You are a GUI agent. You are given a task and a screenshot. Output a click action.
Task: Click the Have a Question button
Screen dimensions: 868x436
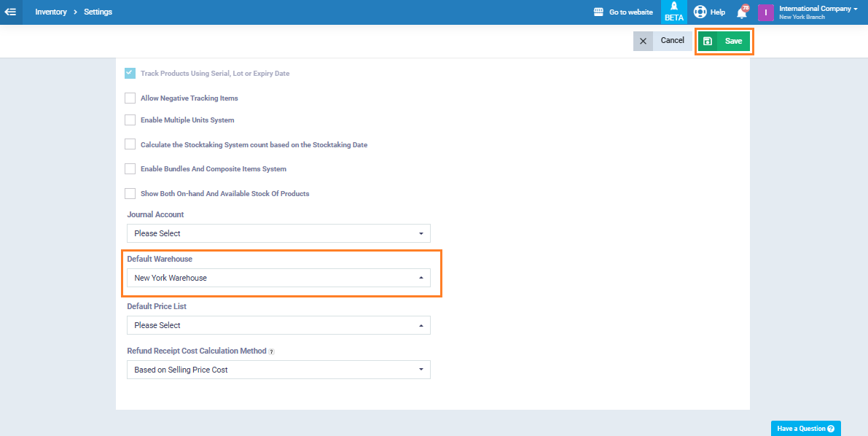pos(805,428)
